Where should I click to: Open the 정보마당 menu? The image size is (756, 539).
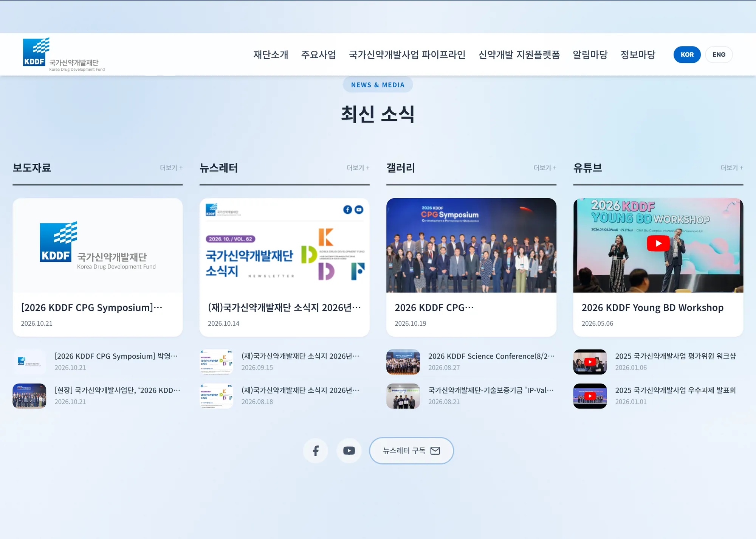(638, 54)
